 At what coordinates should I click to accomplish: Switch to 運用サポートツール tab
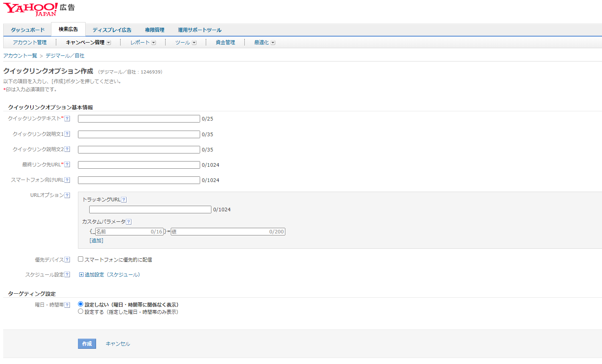pos(200,30)
